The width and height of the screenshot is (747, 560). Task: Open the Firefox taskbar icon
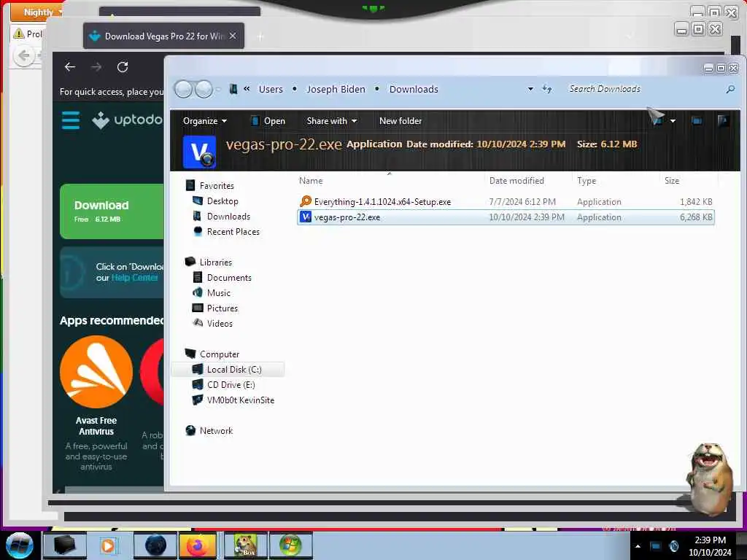tap(198, 545)
